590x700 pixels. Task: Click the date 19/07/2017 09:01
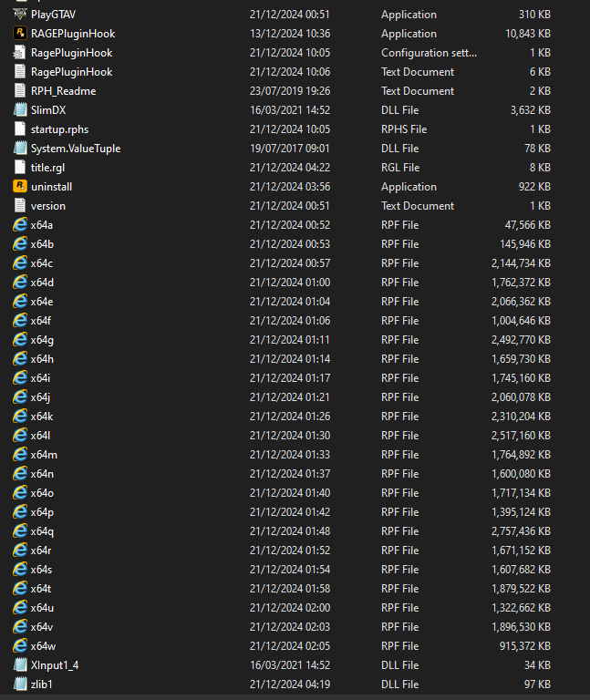tap(290, 149)
